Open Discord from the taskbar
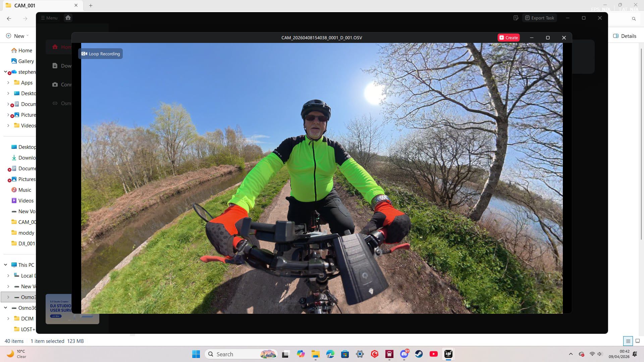 tap(404, 354)
